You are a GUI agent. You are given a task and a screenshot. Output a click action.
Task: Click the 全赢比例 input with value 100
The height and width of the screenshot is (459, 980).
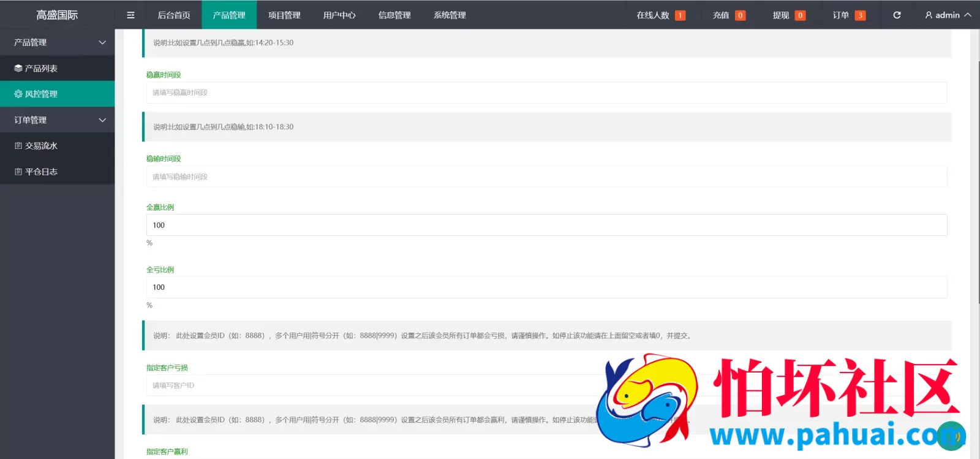[x=546, y=225]
